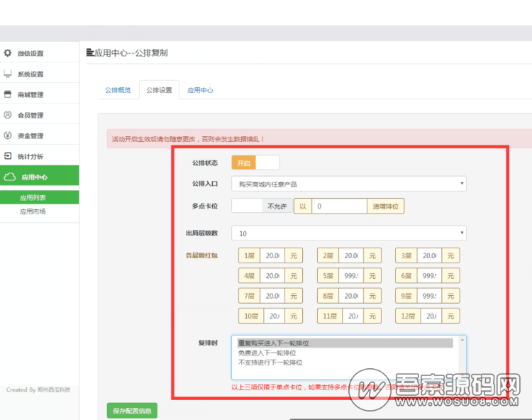Click the 保存配置信息 button
This screenshot has width=532, height=420.
click(132, 410)
